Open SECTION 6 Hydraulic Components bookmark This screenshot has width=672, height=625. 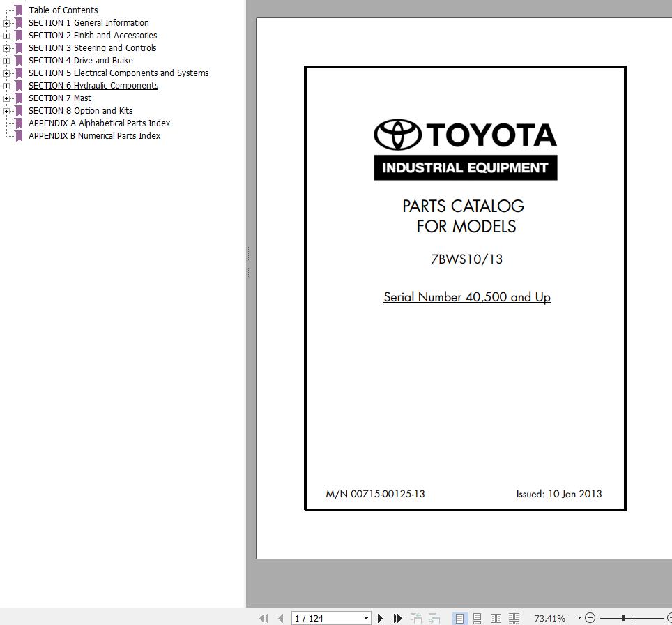pyautogui.click(x=93, y=85)
